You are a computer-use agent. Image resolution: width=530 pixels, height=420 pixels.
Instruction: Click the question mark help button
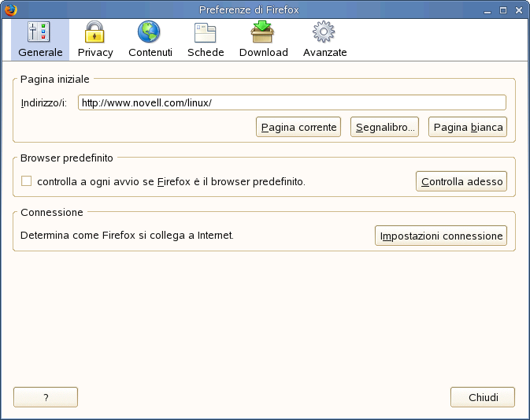tap(46, 397)
